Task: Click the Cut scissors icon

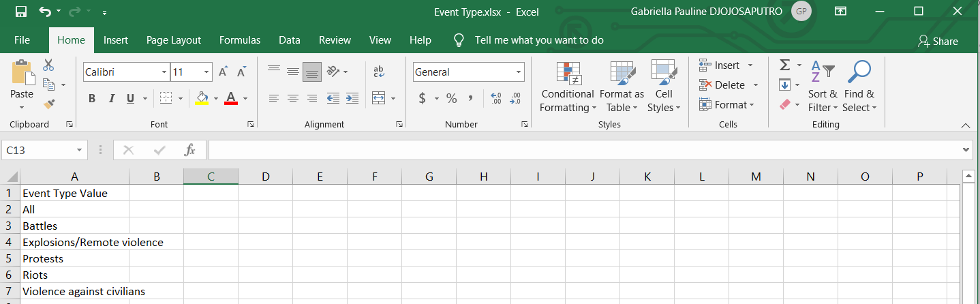Action: (48, 65)
